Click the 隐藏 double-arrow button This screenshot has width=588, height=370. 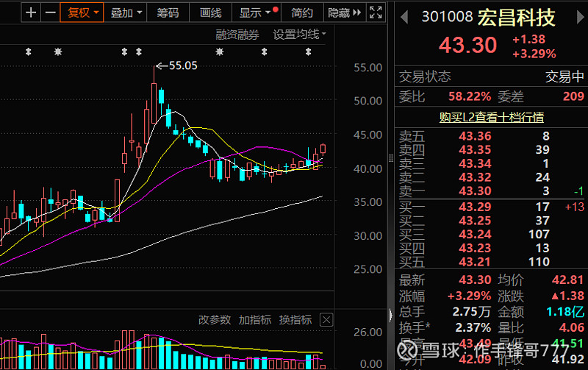344,13
